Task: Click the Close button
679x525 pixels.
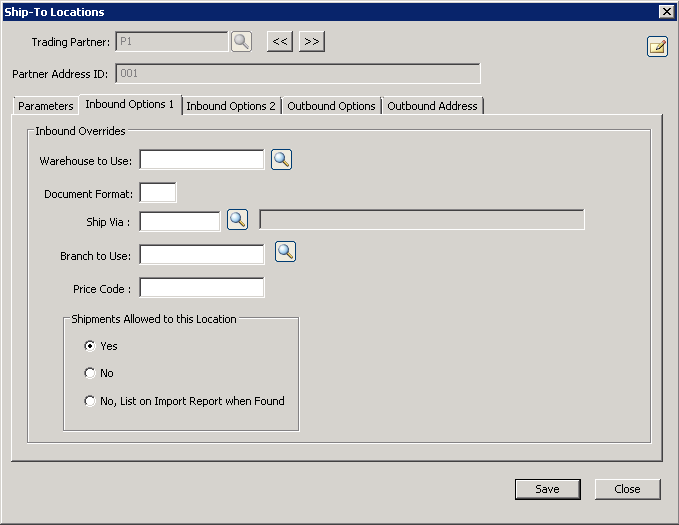Action: [627, 489]
